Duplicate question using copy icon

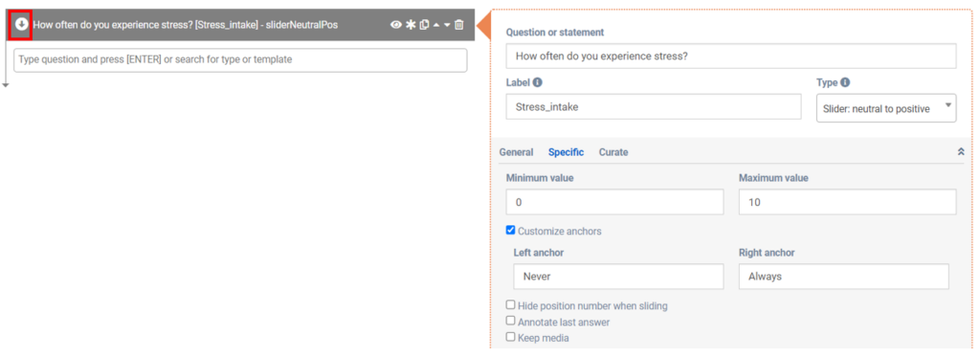[424, 25]
